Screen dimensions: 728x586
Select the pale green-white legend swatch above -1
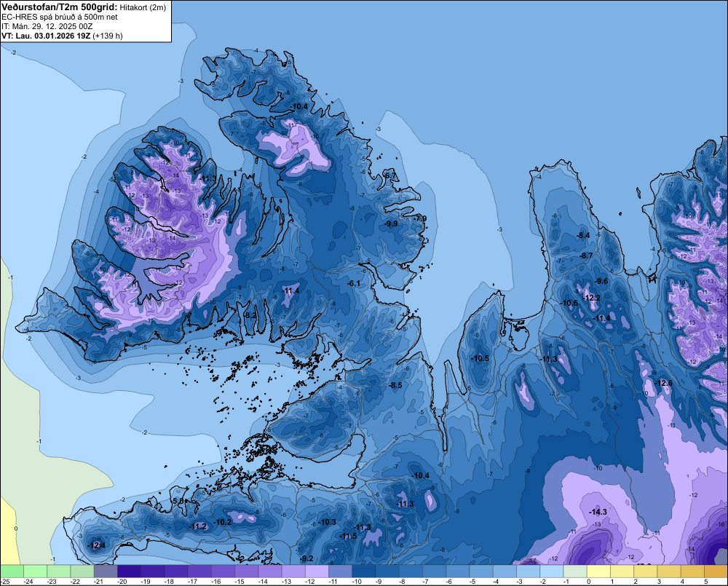(575, 571)
